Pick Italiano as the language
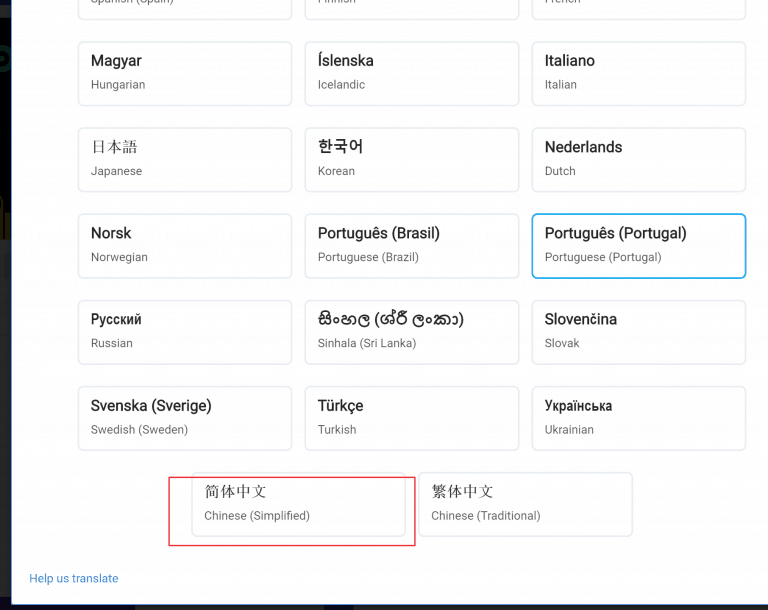Screen dimensions: 768x610 pos(638,73)
